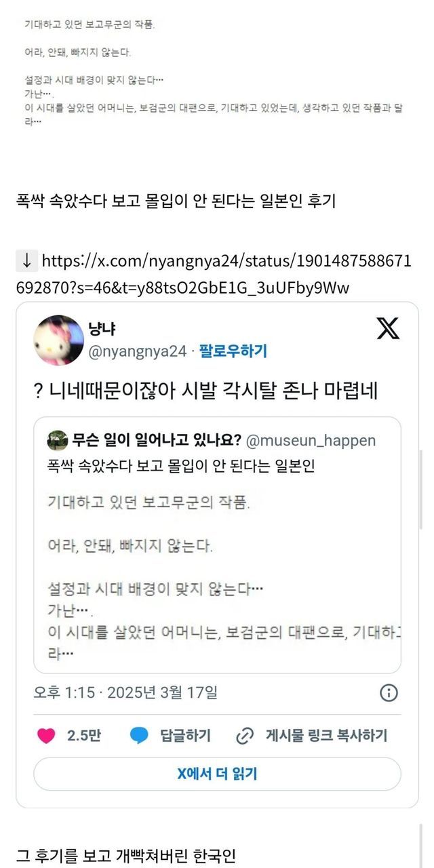Click the chain link copy icon

245,736
